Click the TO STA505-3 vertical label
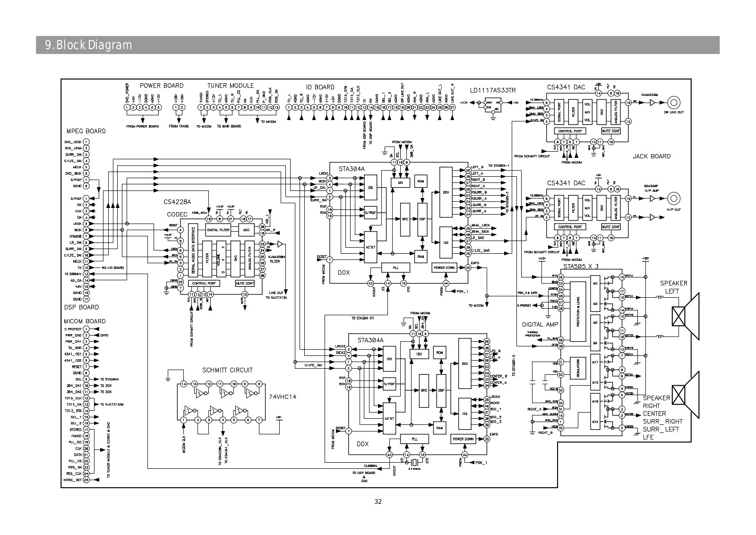Screen dimensions: 756x535 click(513, 367)
